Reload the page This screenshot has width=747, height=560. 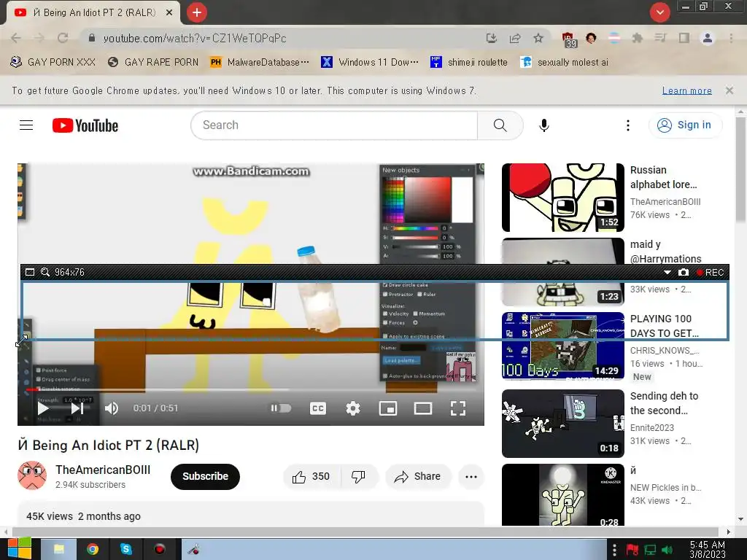tap(63, 38)
